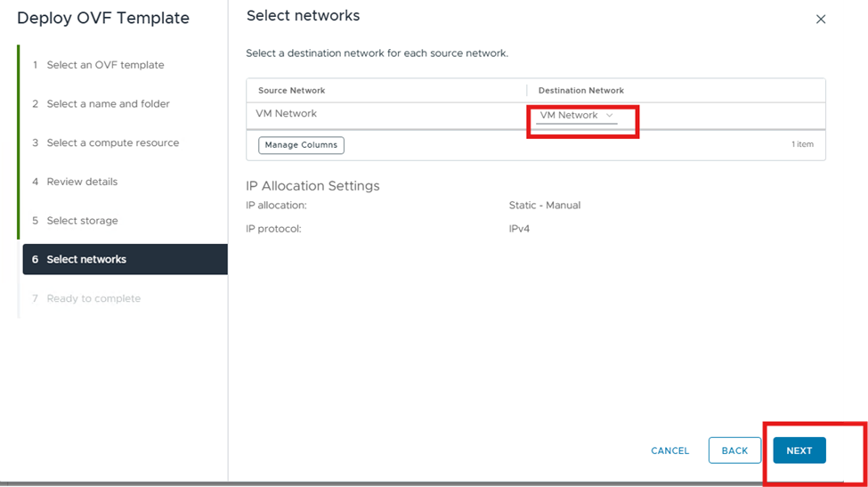868x487 pixels.
Task: Open the Select a compute resource step
Action: [112, 142]
